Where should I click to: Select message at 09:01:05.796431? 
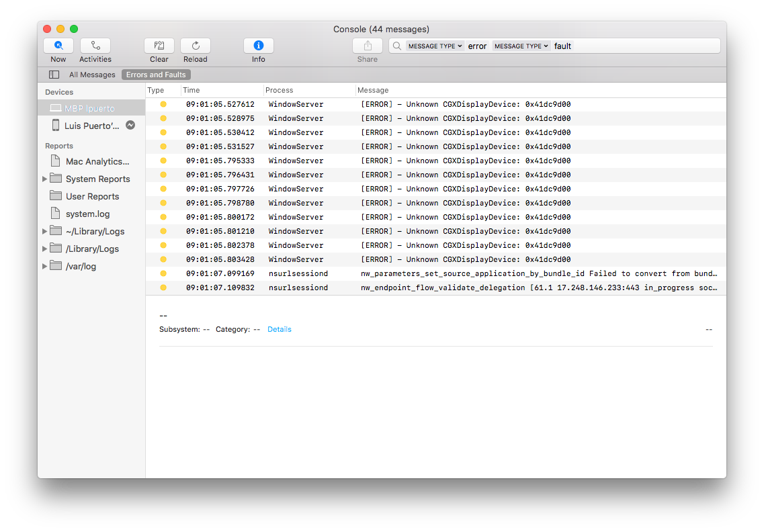(435, 175)
